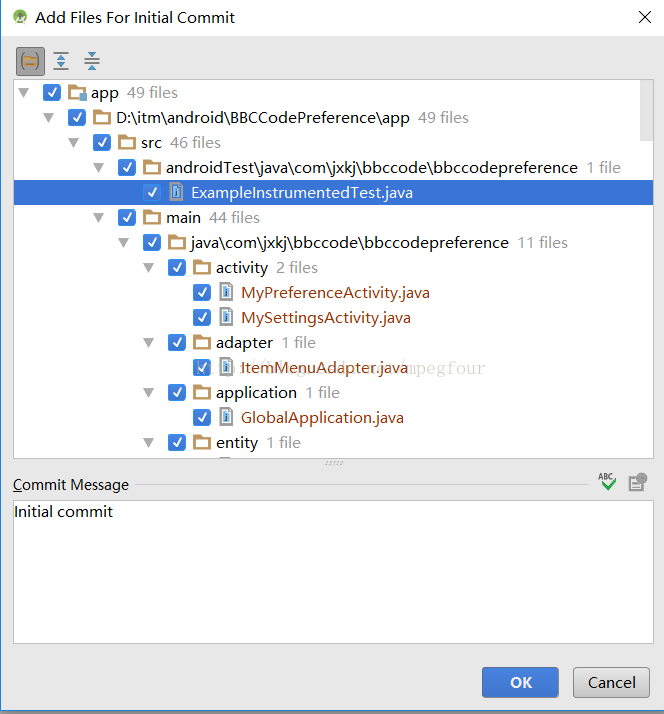Click into the Commit Message text area
The width and height of the screenshot is (664, 714).
click(333, 572)
